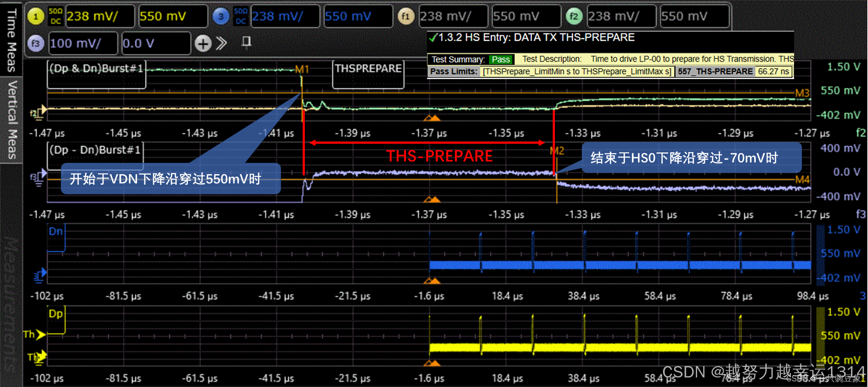Click the 1.50 V scale on Dn grid
Screen dimensions: 868x387
pyautogui.click(x=843, y=230)
